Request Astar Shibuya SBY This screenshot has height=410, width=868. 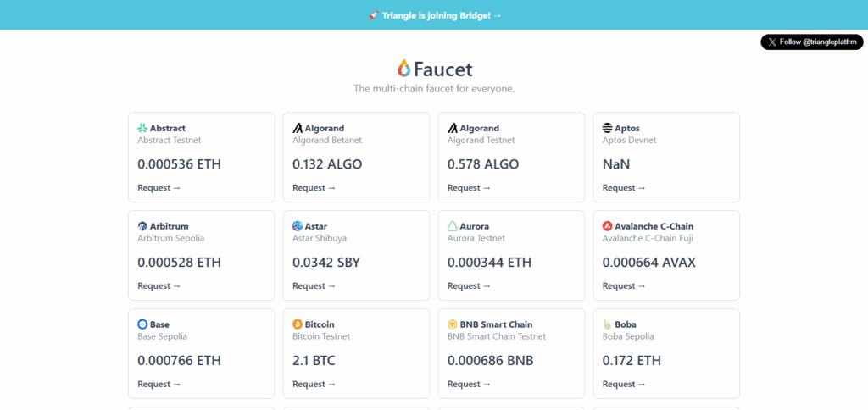(314, 285)
